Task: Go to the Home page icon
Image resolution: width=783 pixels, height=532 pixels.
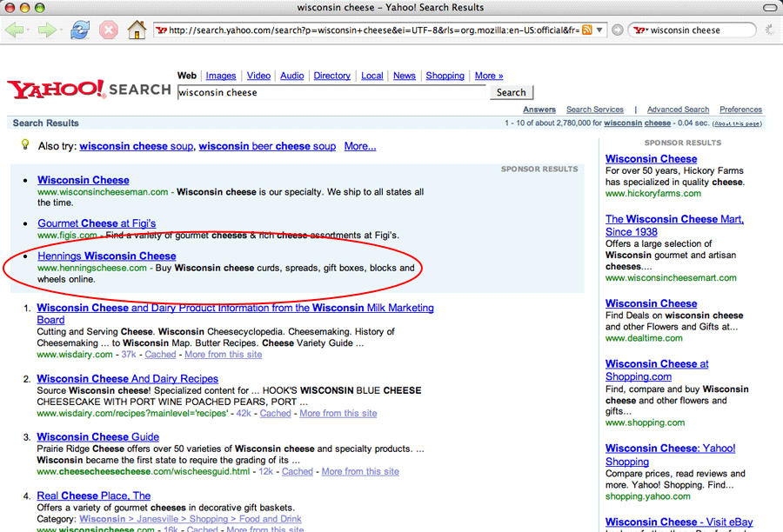Action: click(137, 30)
